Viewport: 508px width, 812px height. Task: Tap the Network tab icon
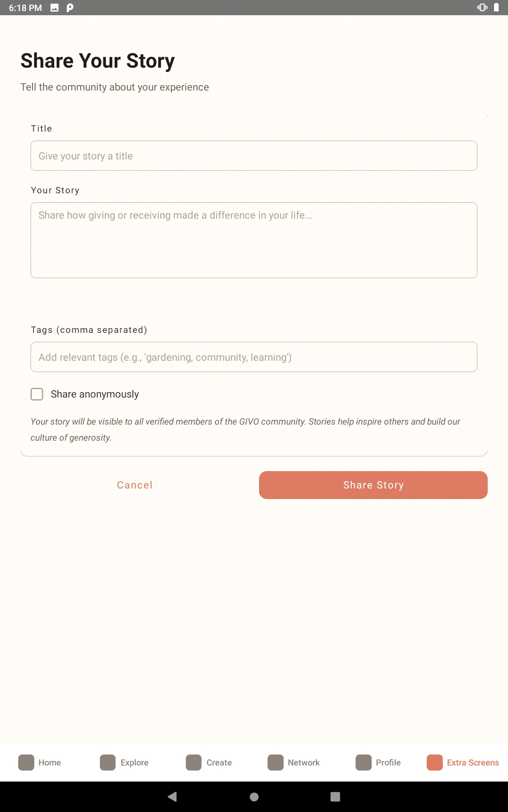(275, 763)
